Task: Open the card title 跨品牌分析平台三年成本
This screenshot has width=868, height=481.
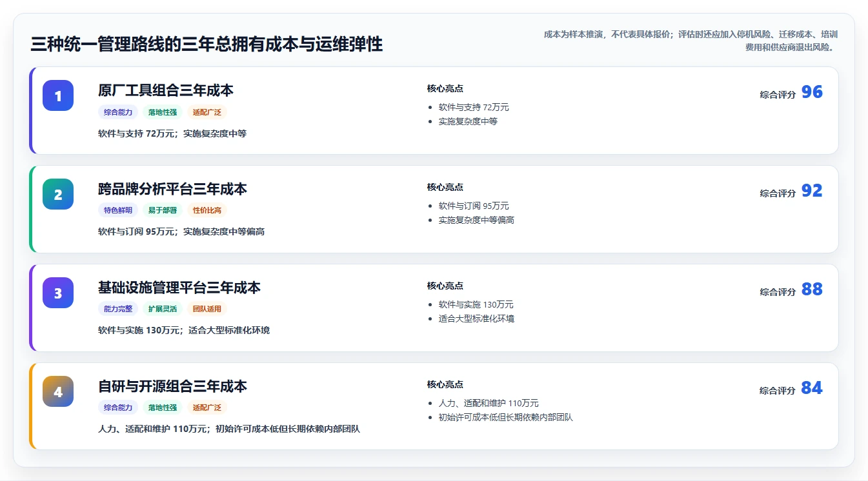Action: [172, 189]
